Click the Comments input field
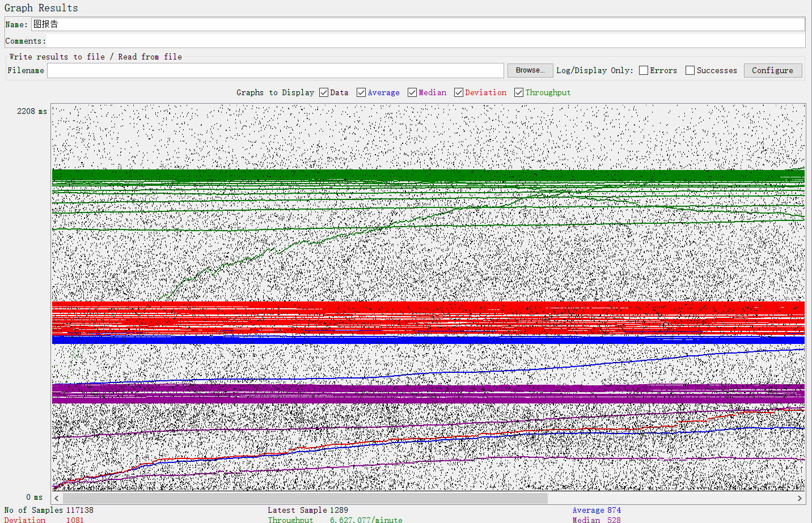This screenshot has width=812, height=523. (x=425, y=41)
